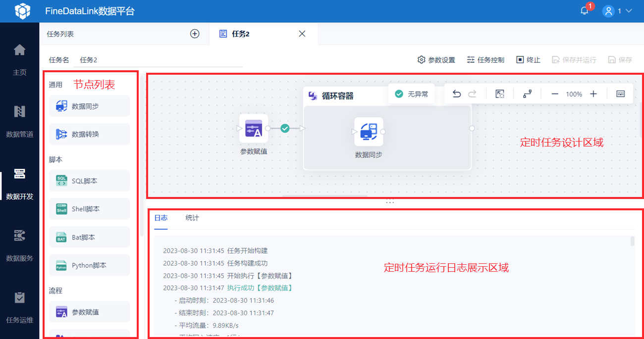Viewport: 644px width, 339px height.
Task: Click 平均流量: 9.89KB/s log line
Action: tap(207, 325)
